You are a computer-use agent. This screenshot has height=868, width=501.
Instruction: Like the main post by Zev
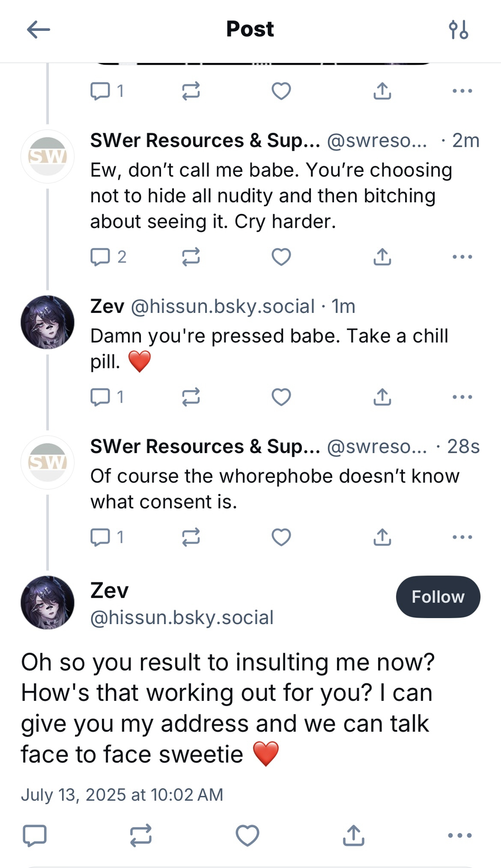click(247, 835)
